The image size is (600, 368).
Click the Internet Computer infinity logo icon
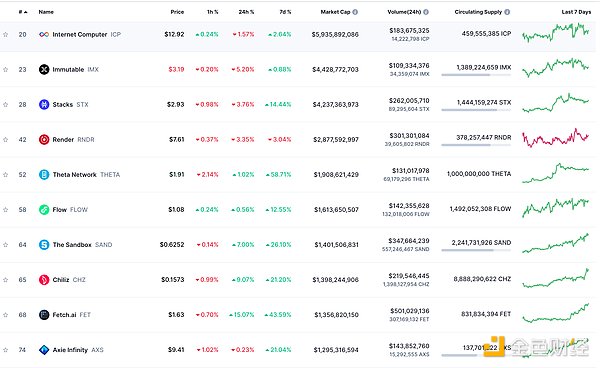point(44,34)
